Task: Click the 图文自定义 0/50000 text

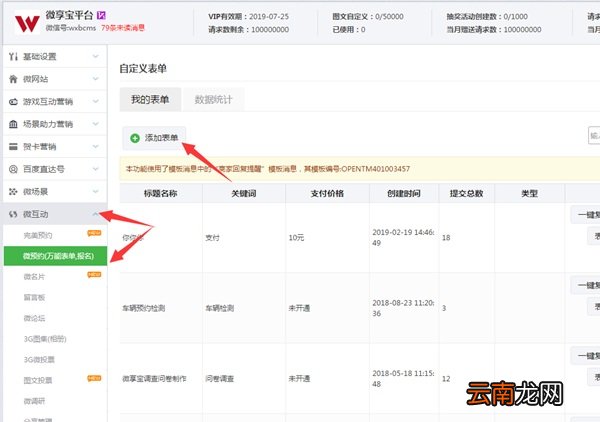Action: pyautogui.click(x=368, y=16)
